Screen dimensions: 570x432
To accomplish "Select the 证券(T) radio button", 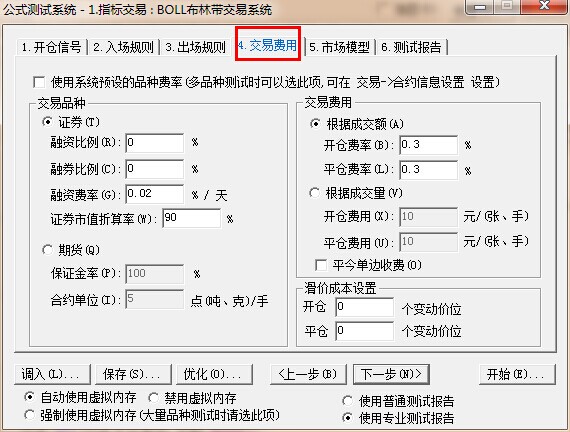I will [x=47, y=122].
